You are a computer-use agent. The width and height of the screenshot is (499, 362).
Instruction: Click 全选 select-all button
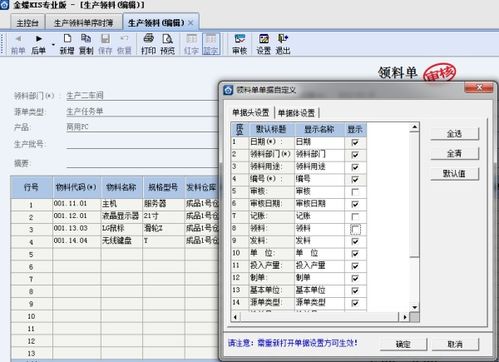[x=454, y=134]
